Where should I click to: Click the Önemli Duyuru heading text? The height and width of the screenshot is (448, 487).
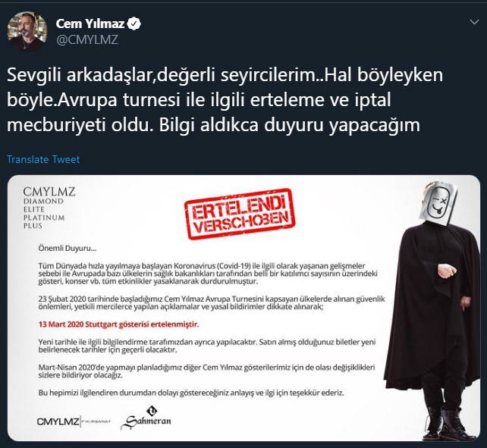point(67,249)
